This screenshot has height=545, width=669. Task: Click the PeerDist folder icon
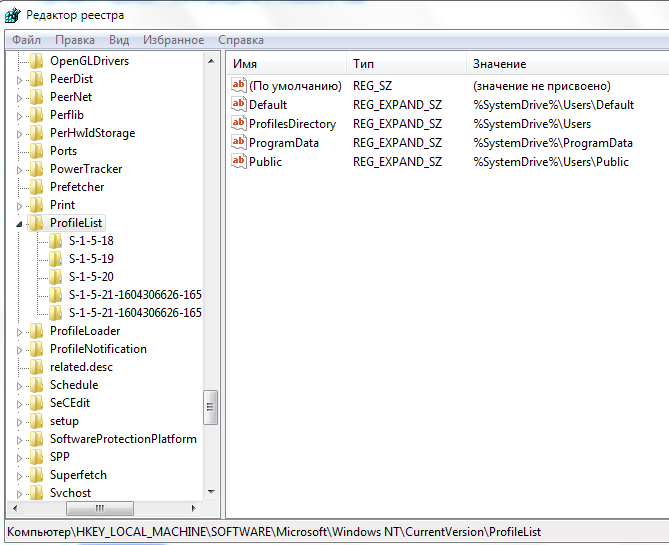(37, 79)
